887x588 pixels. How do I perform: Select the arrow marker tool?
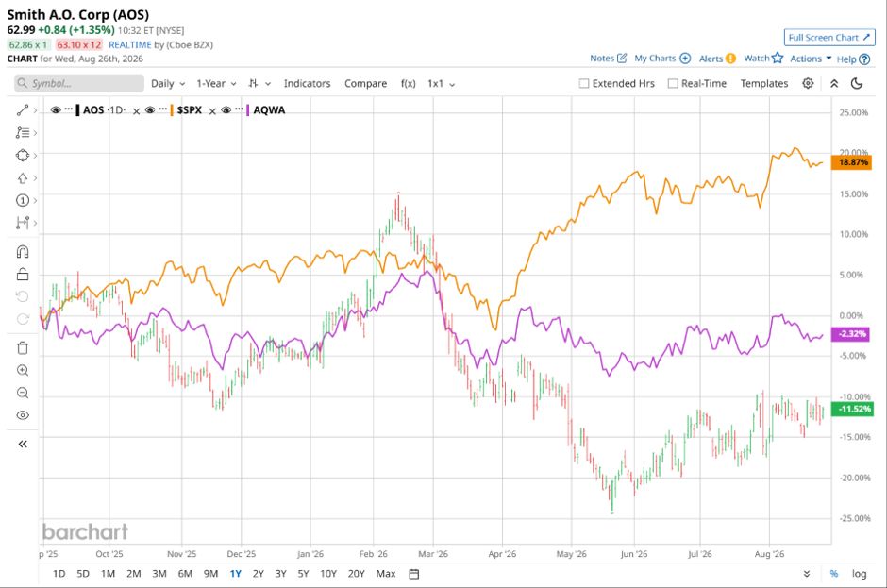tap(22, 178)
